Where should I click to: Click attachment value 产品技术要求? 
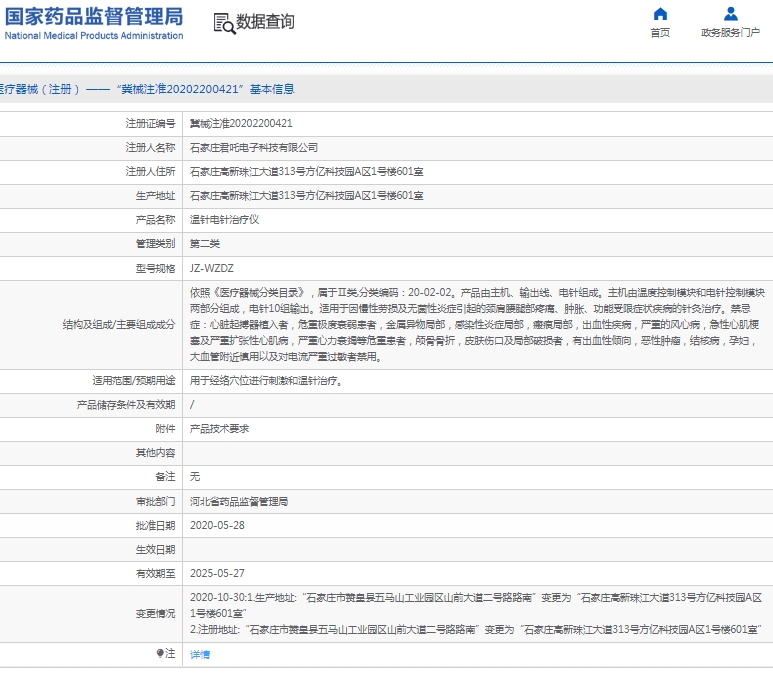[219, 429]
